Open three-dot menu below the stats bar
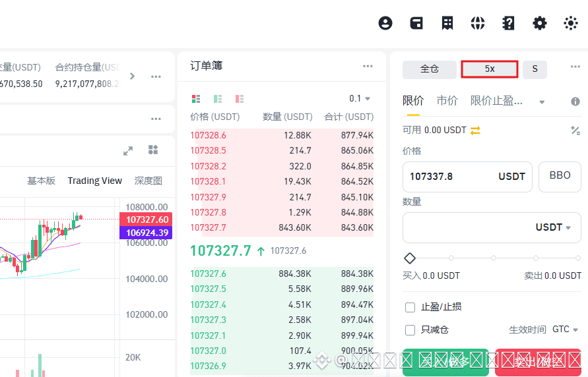This screenshot has height=377, width=588. (156, 119)
